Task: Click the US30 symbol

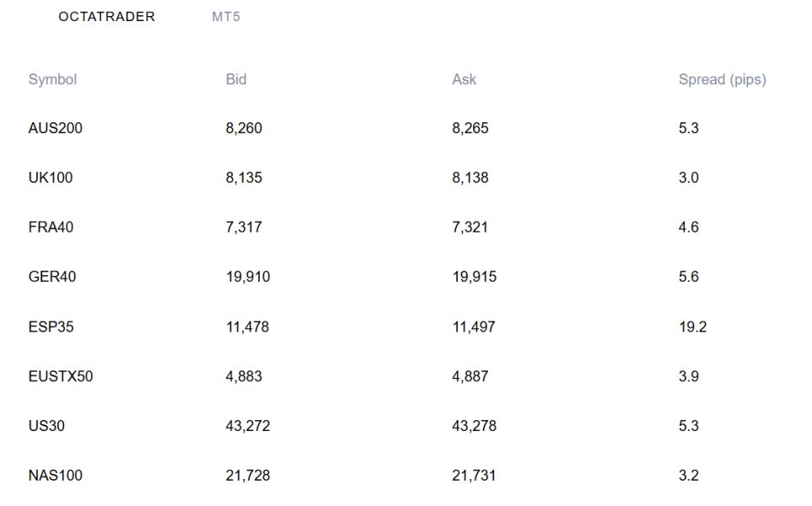Action: (x=46, y=426)
